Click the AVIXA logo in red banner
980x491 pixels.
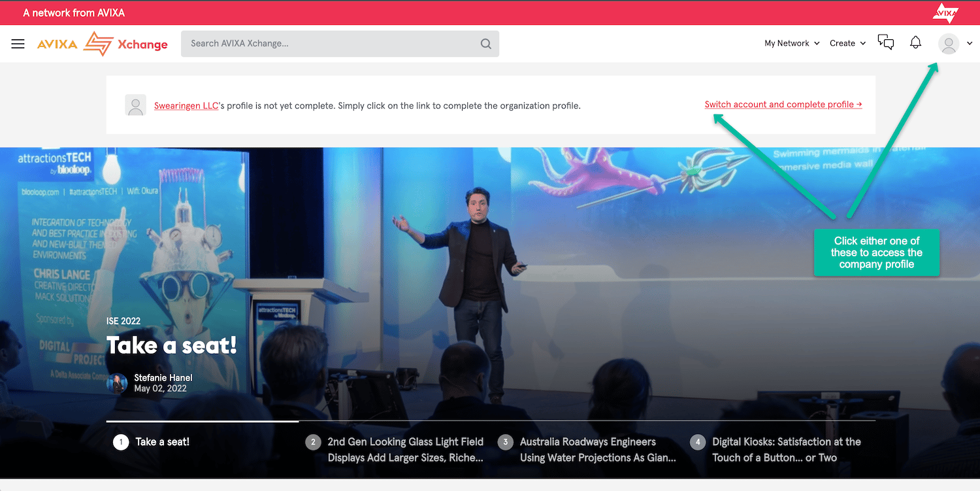pyautogui.click(x=945, y=12)
